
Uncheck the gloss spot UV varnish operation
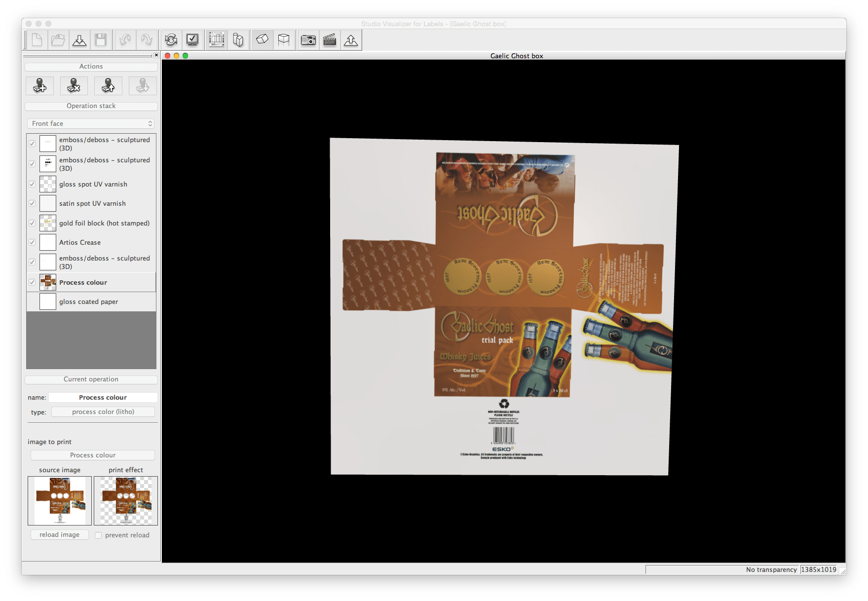tap(32, 184)
